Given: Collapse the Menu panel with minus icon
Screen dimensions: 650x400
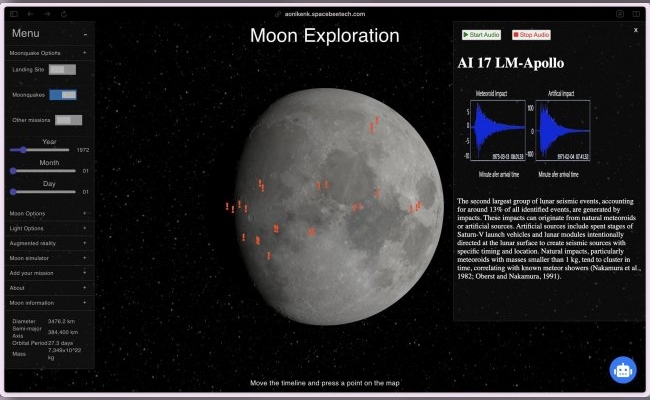Looking at the screenshot, I should pyautogui.click(x=85, y=34).
